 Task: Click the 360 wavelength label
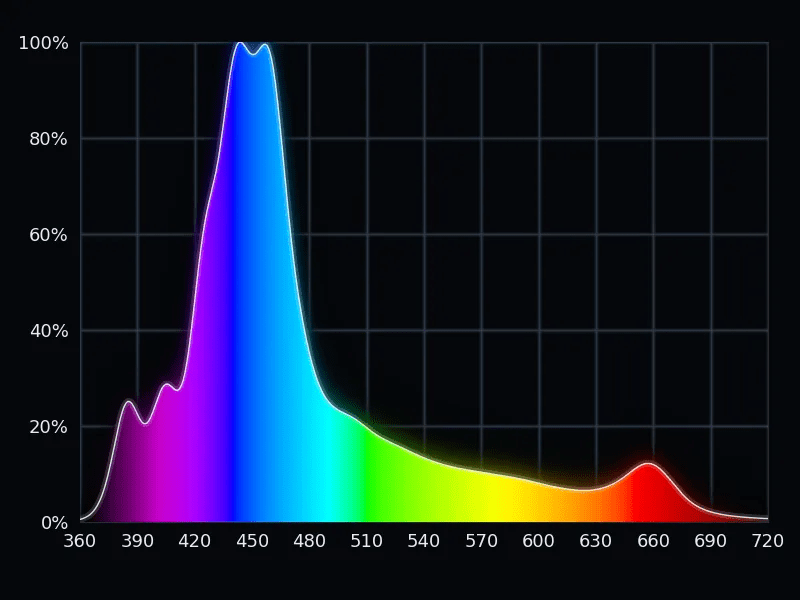click(x=80, y=541)
